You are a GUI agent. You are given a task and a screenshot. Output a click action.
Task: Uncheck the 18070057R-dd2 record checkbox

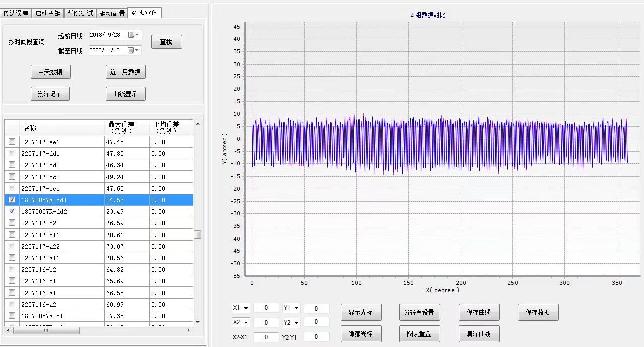12,211
